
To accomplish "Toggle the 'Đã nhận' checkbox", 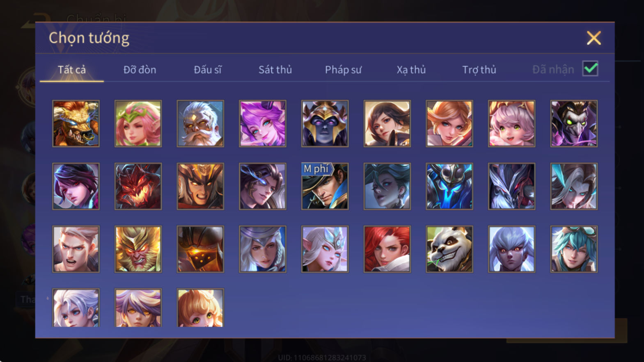I will [x=590, y=68].
